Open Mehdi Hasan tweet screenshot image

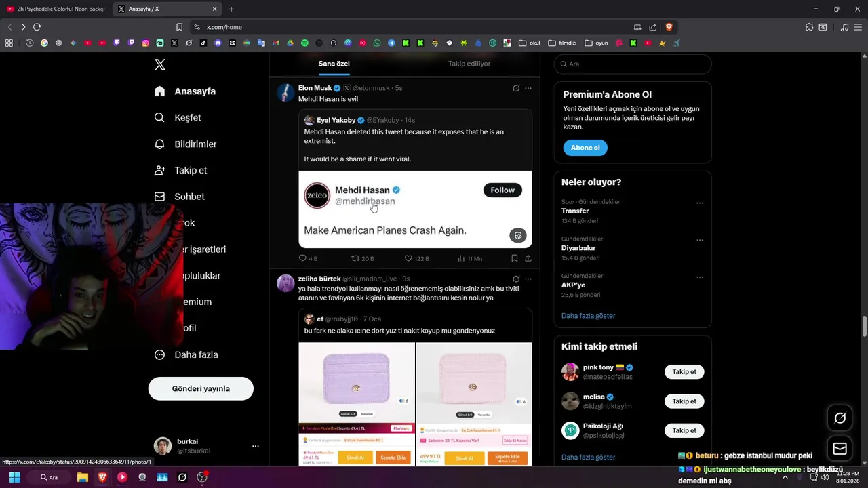[415, 209]
